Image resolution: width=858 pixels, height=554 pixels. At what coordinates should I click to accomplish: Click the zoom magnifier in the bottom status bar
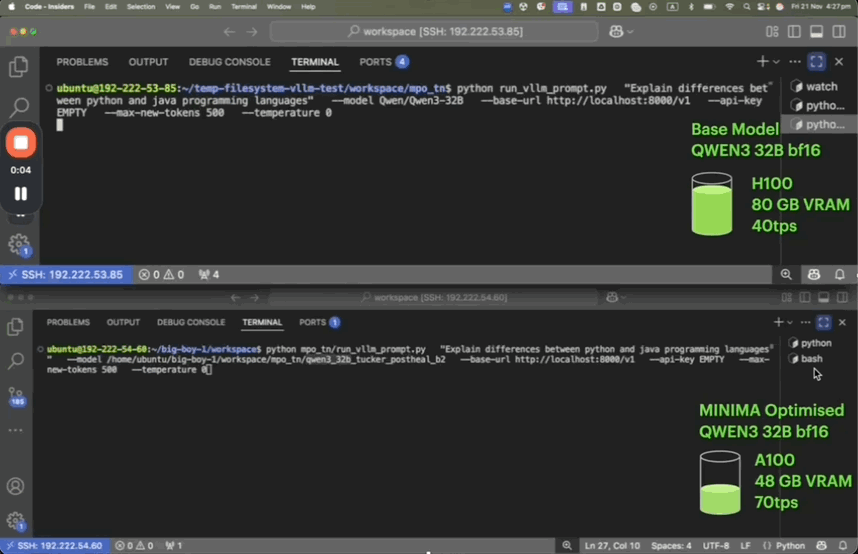(567, 546)
